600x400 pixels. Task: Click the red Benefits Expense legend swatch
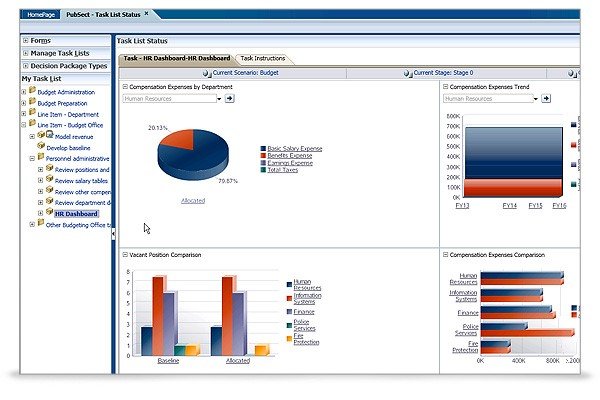[263, 156]
